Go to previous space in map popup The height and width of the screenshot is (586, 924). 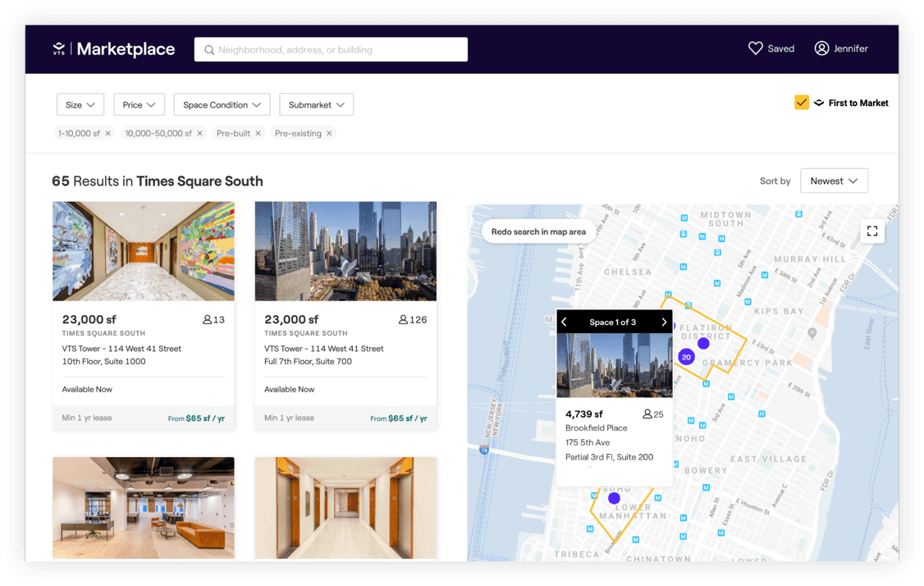coord(564,322)
